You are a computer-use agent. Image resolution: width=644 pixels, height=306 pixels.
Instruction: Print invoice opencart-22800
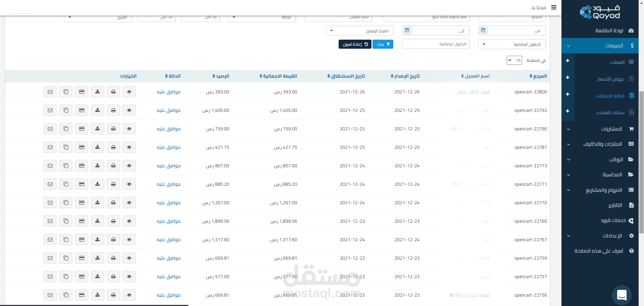tap(113, 92)
